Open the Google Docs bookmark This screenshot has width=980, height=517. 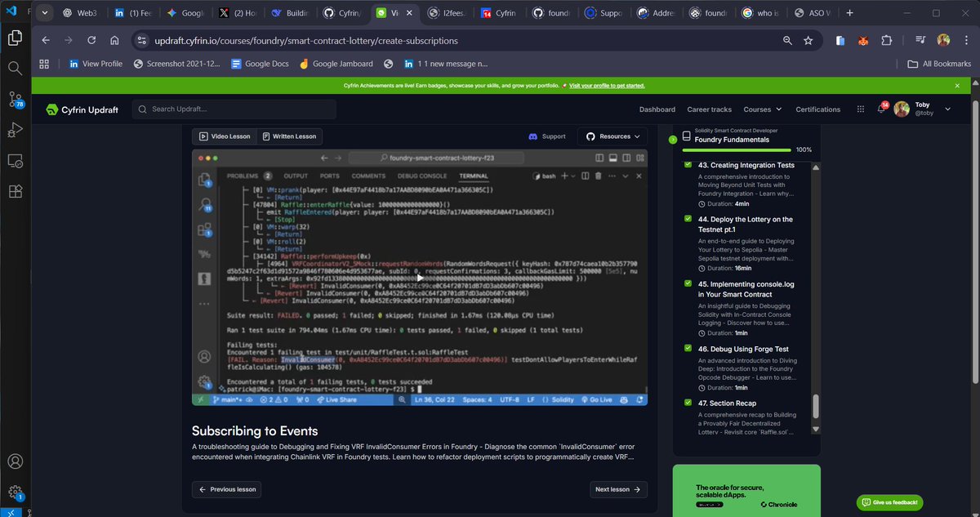260,64
